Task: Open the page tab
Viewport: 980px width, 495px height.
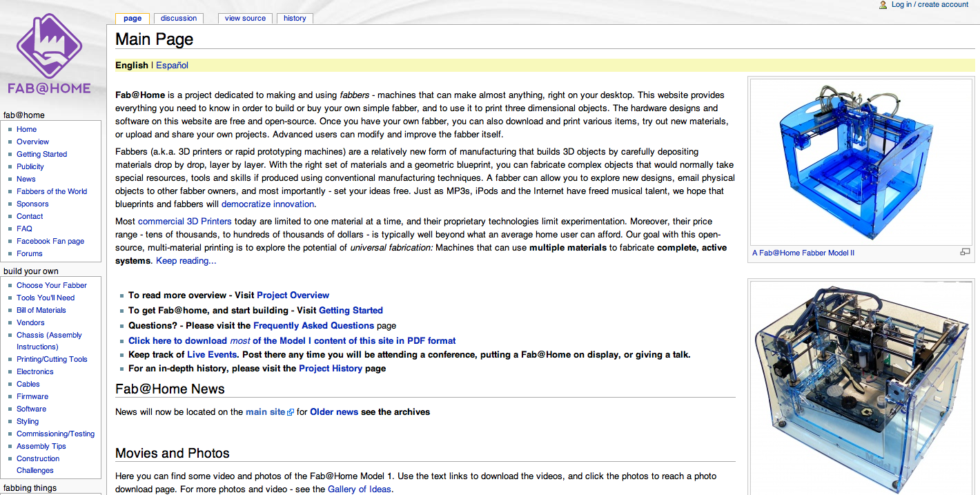Action: (x=133, y=19)
